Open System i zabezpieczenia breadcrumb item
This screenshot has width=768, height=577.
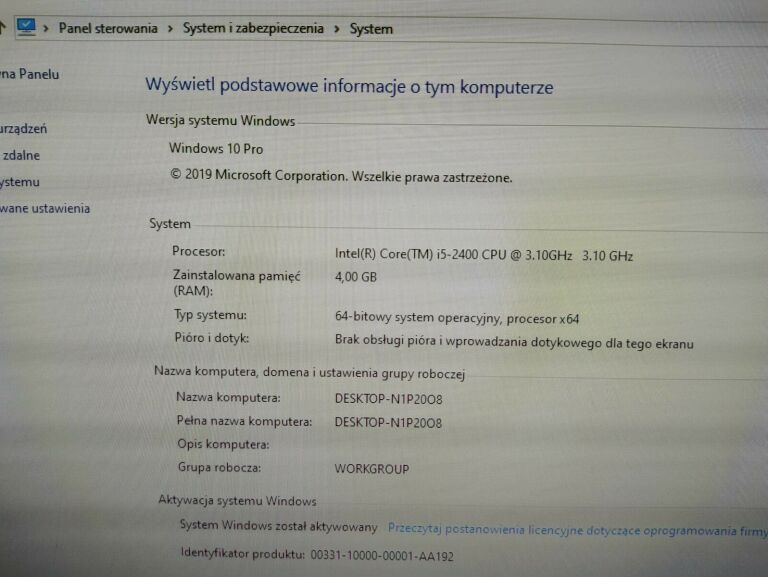click(x=253, y=28)
